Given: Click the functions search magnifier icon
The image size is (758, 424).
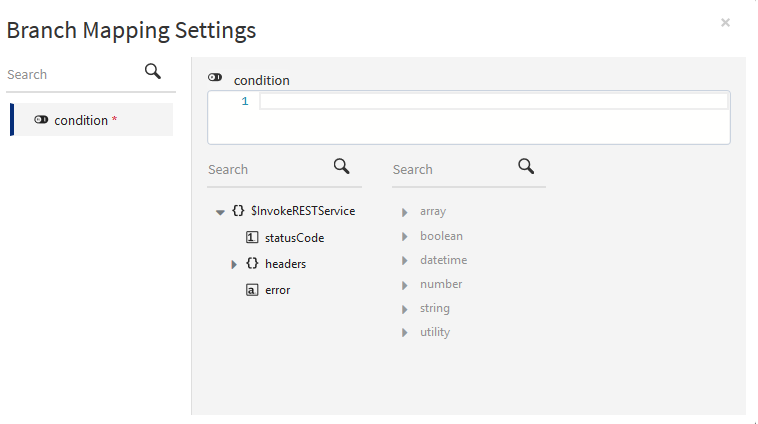Looking at the screenshot, I should [526, 166].
